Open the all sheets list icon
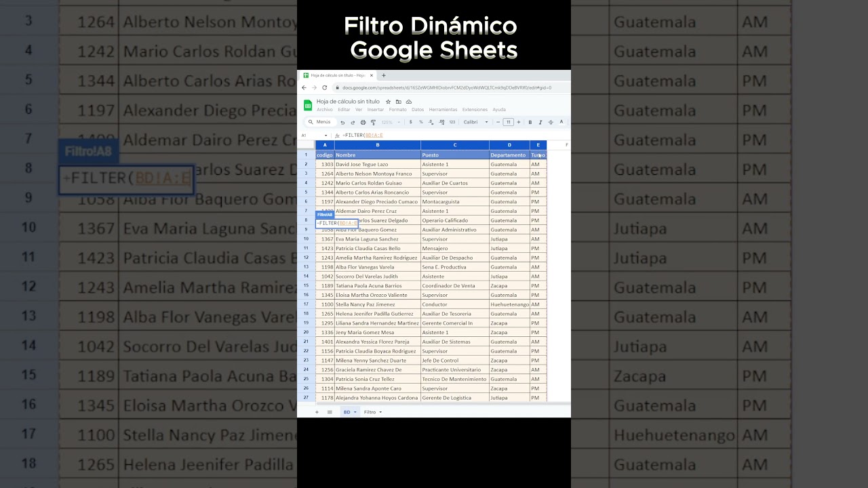 click(x=330, y=412)
